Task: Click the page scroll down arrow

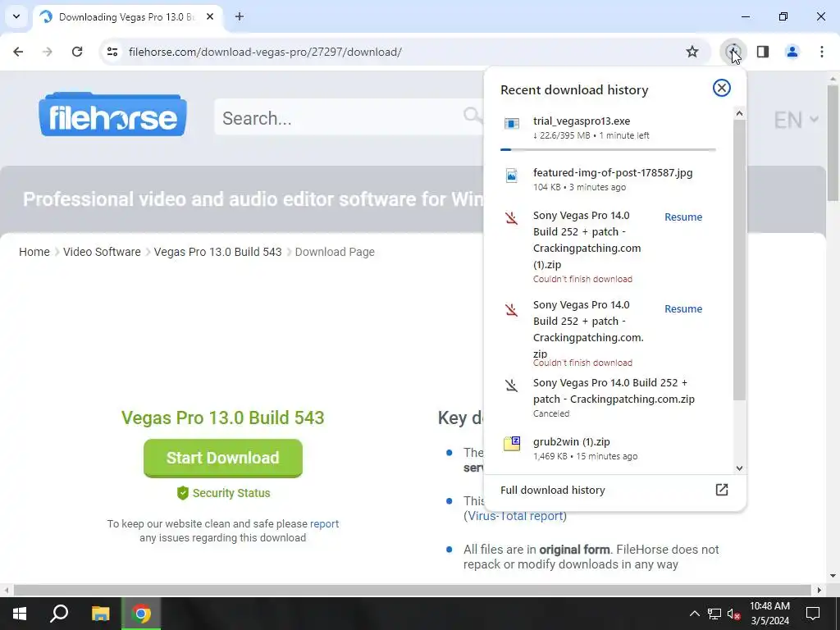Action: tap(833, 577)
